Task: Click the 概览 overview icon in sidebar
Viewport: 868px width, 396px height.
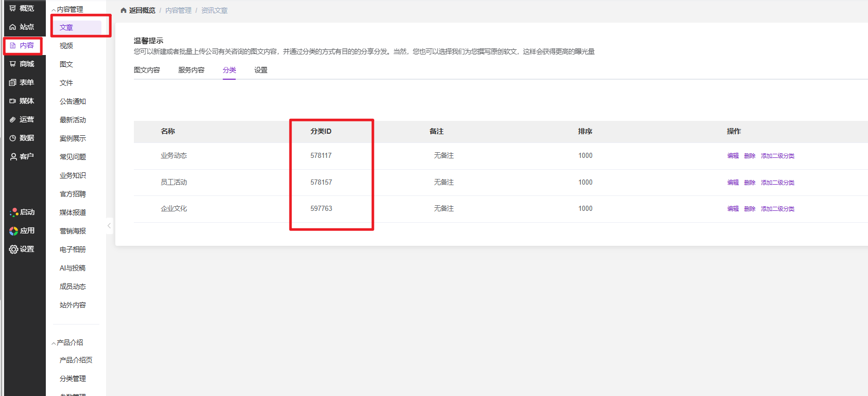Action: coord(13,8)
